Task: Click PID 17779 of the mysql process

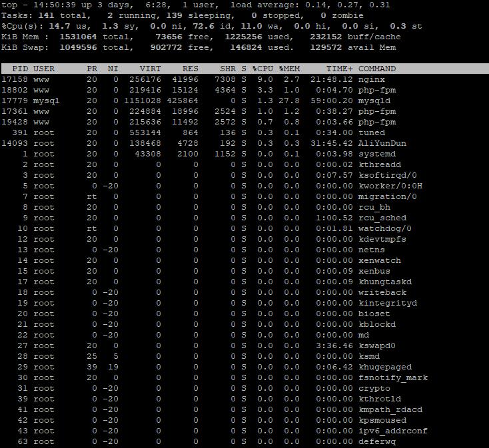Action: tap(15, 101)
